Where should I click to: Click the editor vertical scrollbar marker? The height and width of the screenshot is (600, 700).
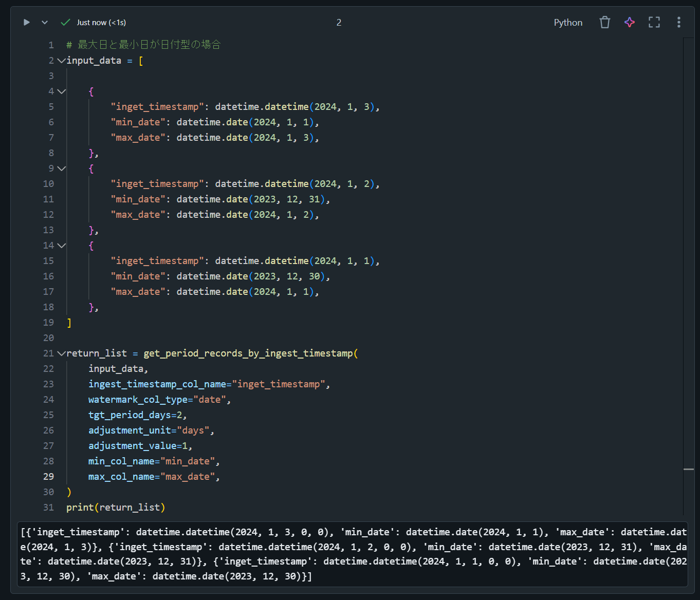(689, 470)
